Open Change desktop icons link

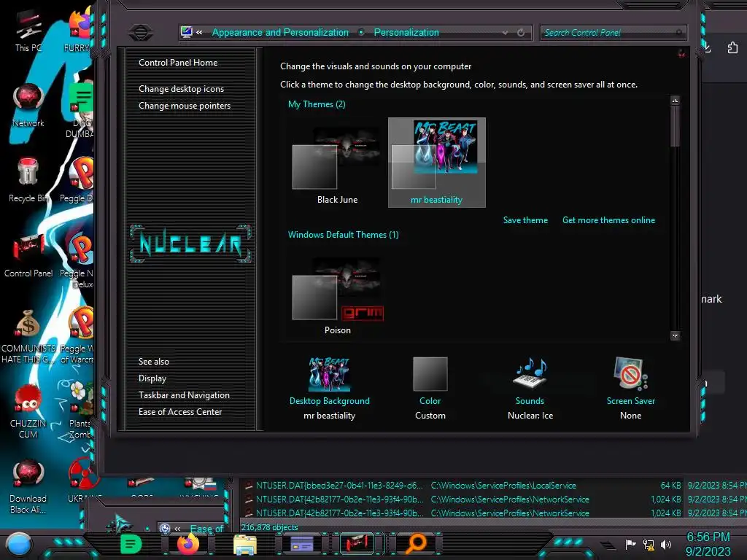[181, 89]
